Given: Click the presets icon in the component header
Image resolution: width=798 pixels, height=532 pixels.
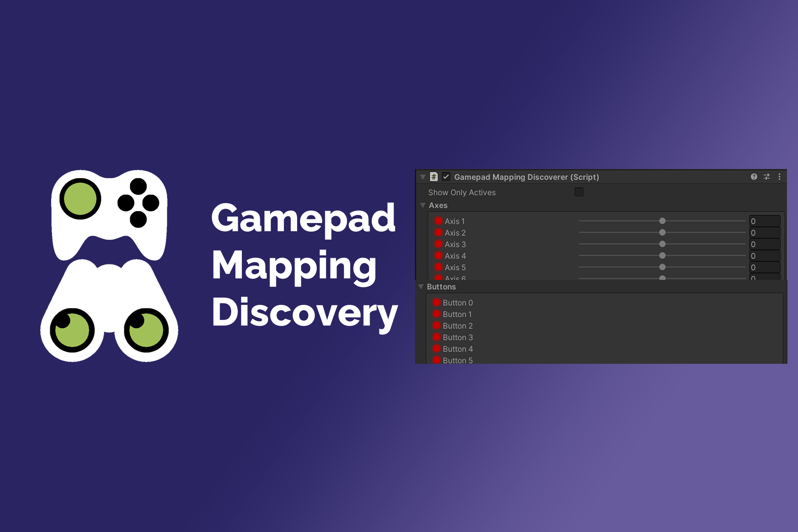Looking at the screenshot, I should [x=766, y=177].
